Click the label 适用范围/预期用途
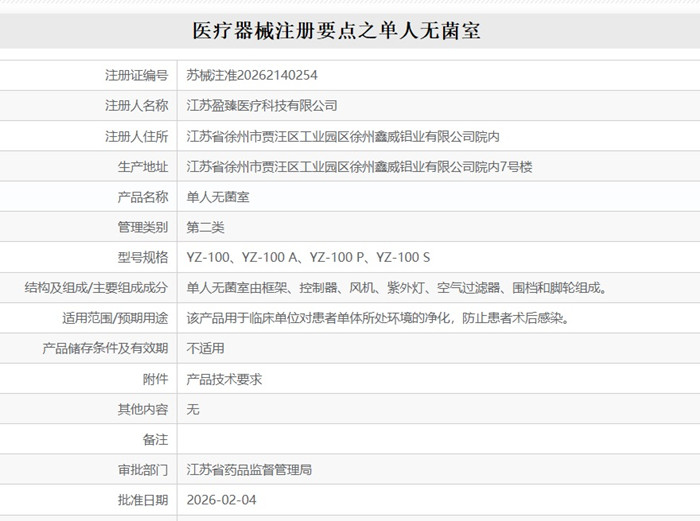 [x=115, y=318]
